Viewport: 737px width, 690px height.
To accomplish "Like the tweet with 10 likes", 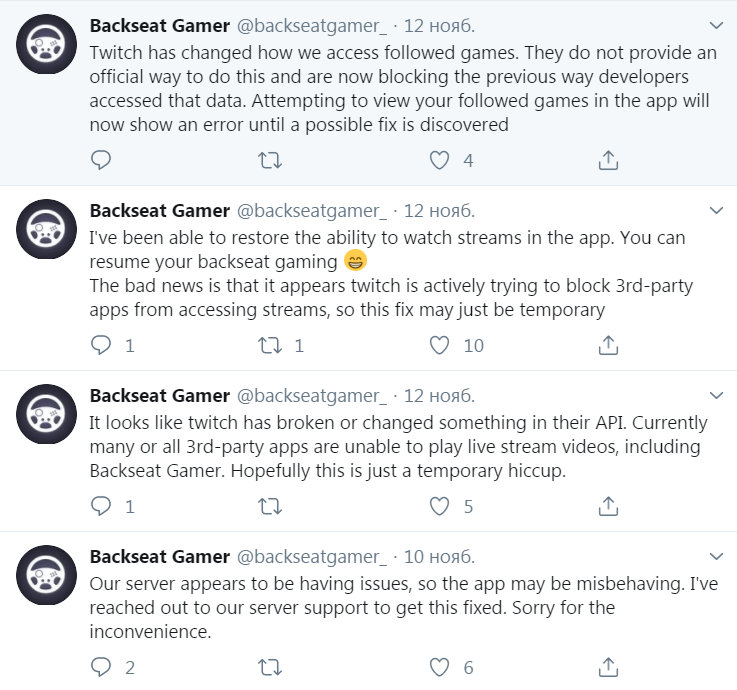I will pyautogui.click(x=439, y=345).
